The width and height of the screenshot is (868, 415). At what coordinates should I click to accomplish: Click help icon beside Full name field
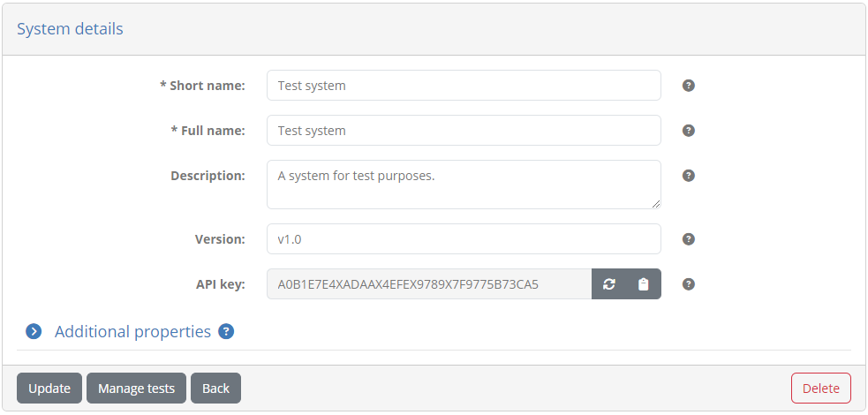coord(688,131)
